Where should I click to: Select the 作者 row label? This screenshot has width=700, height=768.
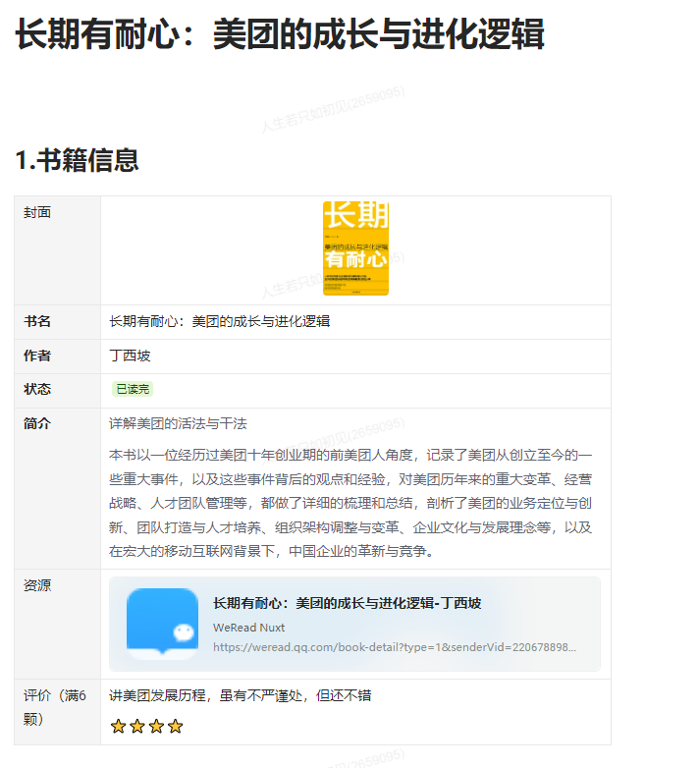37,356
